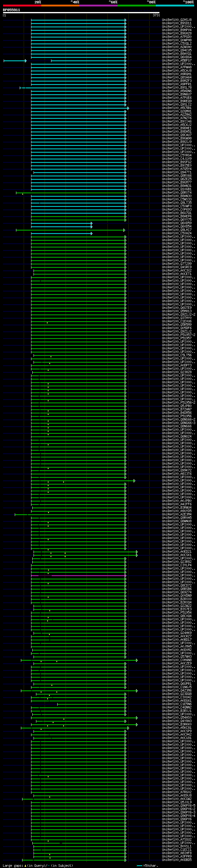Viewport: 197px width, 868px height.
Task: Select the UniRef100_Q8NG66-3 label
Action: point(179,423)
